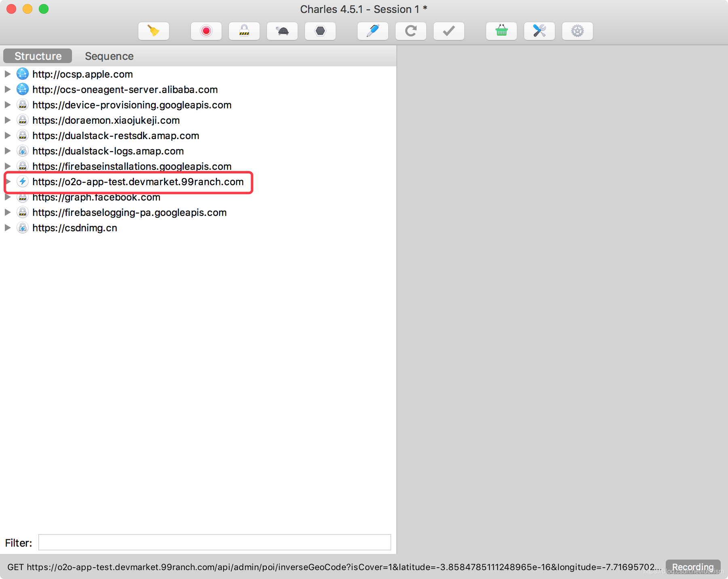Toggle SSL Proxying padlock icon
The image size is (728, 579).
point(244,31)
